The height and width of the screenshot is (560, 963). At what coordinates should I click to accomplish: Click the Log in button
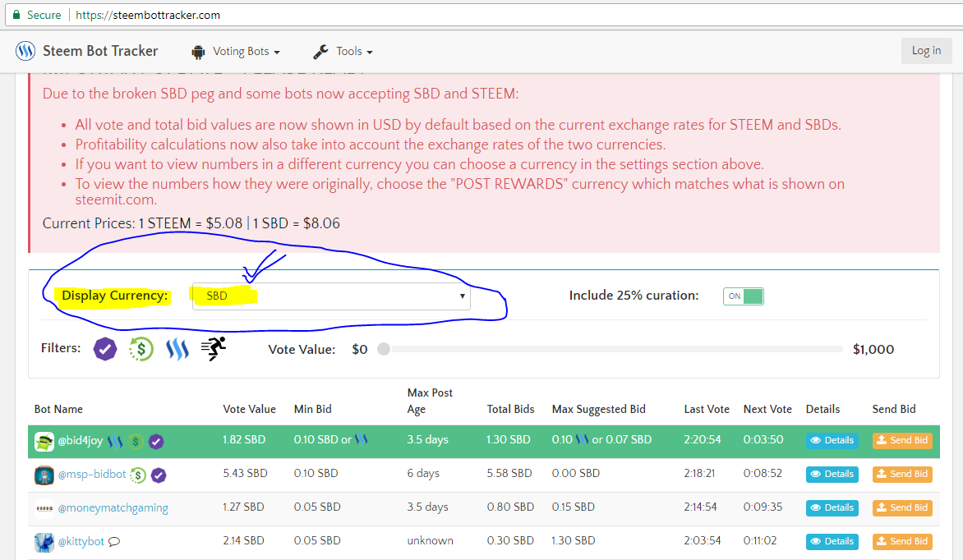point(926,51)
